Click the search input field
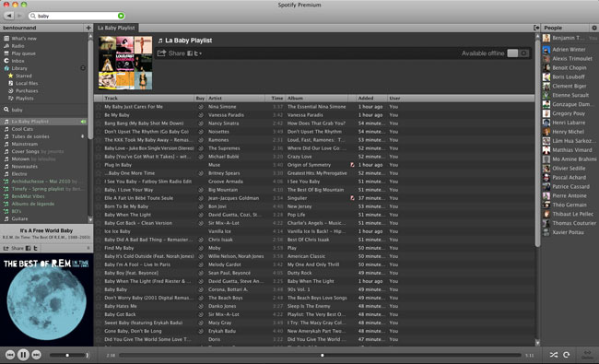This screenshot has height=364, width=599. (x=76, y=16)
